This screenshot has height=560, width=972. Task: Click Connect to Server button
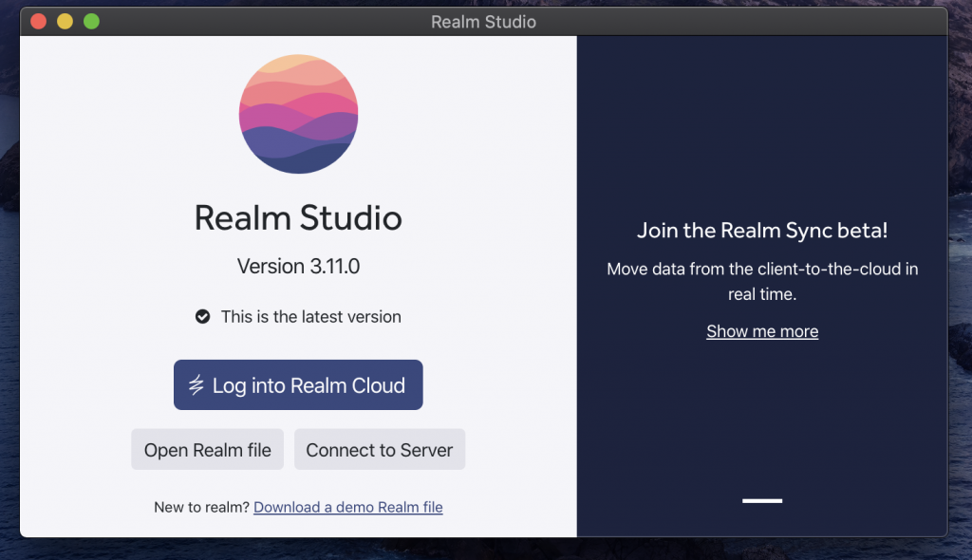(x=380, y=449)
